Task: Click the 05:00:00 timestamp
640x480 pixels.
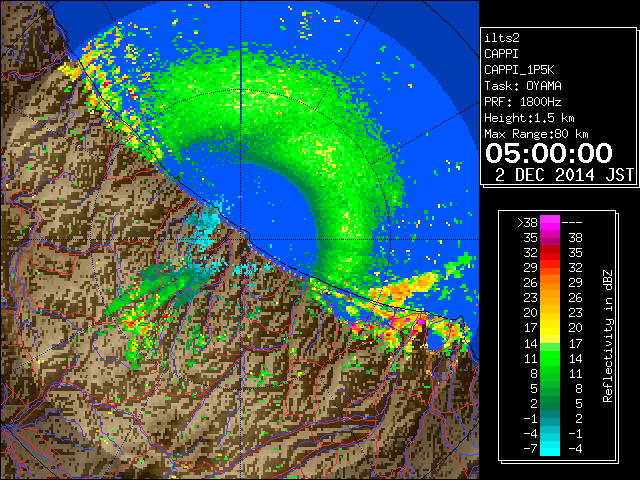Action: (x=549, y=153)
